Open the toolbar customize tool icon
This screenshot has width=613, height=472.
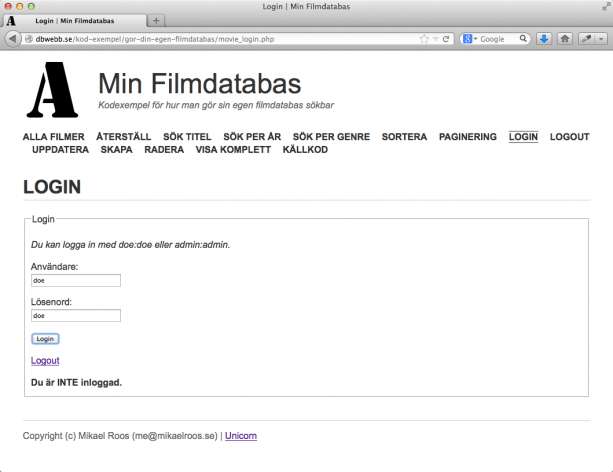pos(586,39)
